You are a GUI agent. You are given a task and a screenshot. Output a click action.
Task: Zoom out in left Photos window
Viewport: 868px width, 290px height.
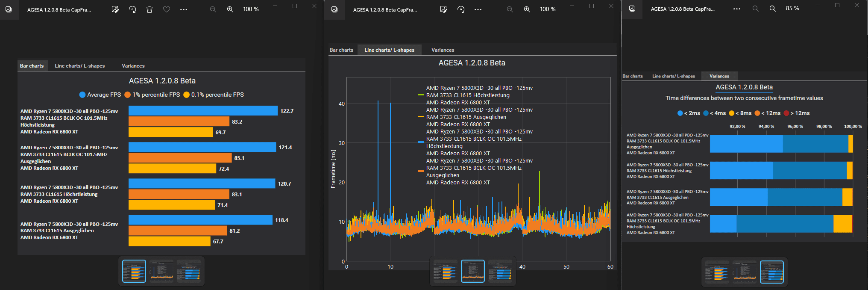click(x=213, y=9)
